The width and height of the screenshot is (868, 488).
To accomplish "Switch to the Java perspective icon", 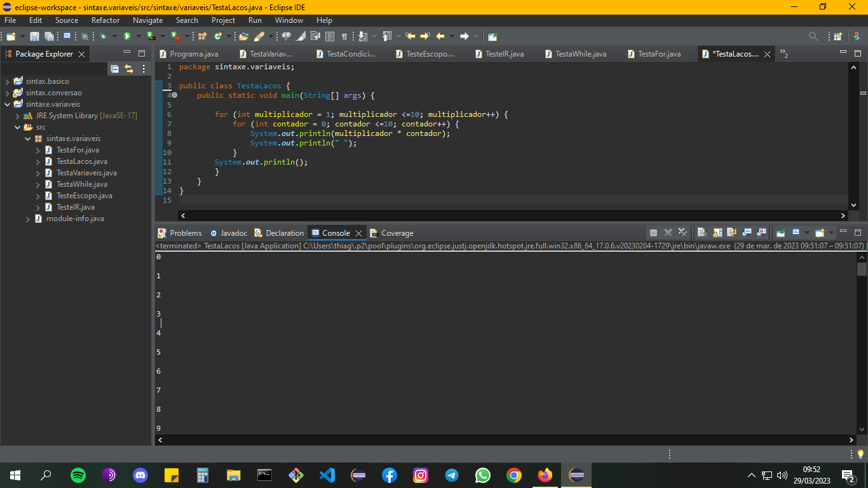I will pos(857,36).
